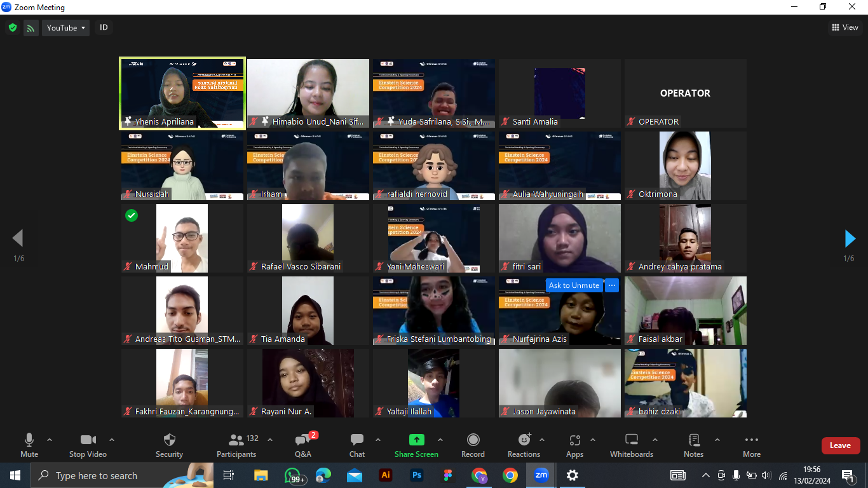Go to next gallery page with right arrow

[850, 238]
